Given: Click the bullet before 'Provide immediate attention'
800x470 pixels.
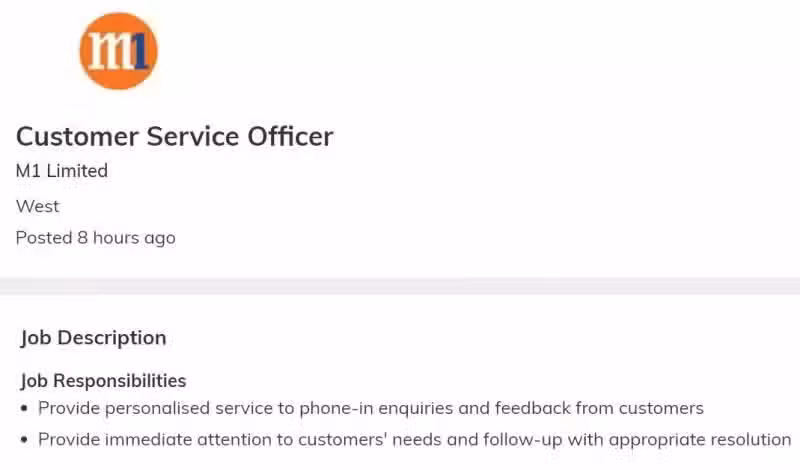Looking at the screenshot, I should (24, 439).
